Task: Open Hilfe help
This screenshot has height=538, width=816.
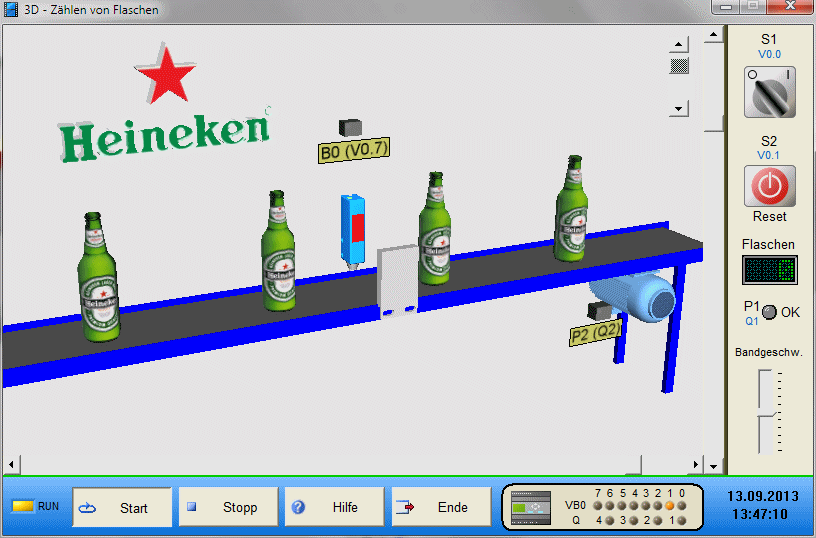Action: click(334, 507)
